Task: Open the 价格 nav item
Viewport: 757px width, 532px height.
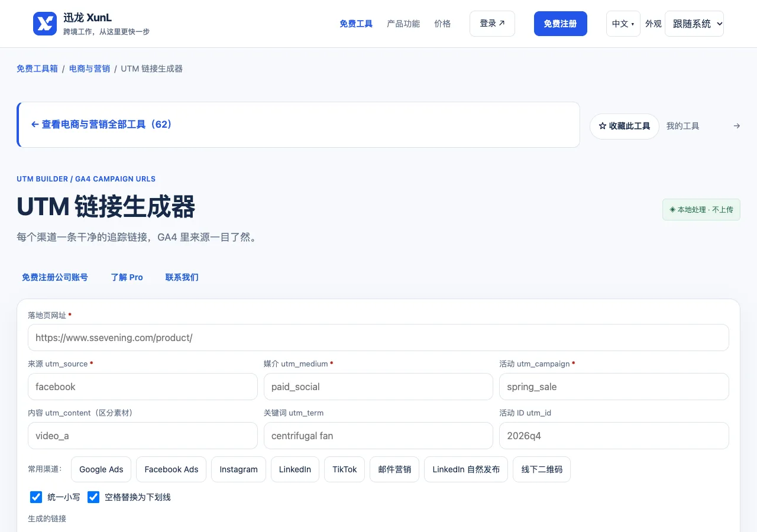Action: (x=442, y=24)
